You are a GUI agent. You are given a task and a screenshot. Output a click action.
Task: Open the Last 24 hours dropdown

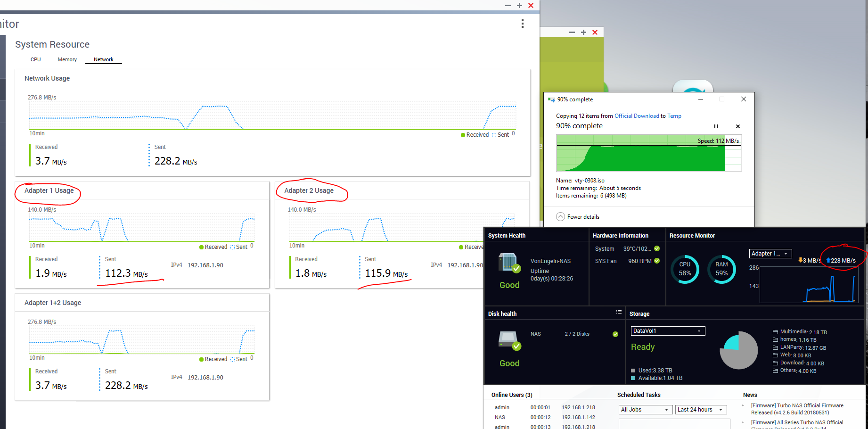(x=701, y=410)
